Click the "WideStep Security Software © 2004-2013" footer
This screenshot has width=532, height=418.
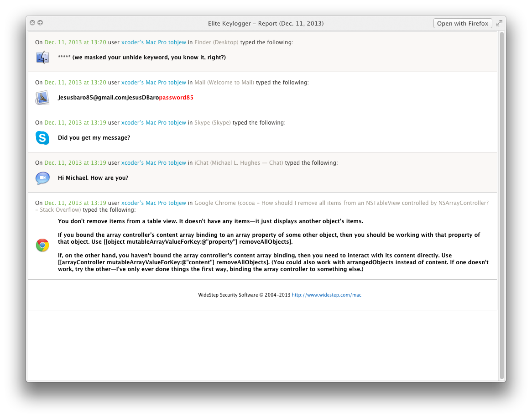[244, 295]
